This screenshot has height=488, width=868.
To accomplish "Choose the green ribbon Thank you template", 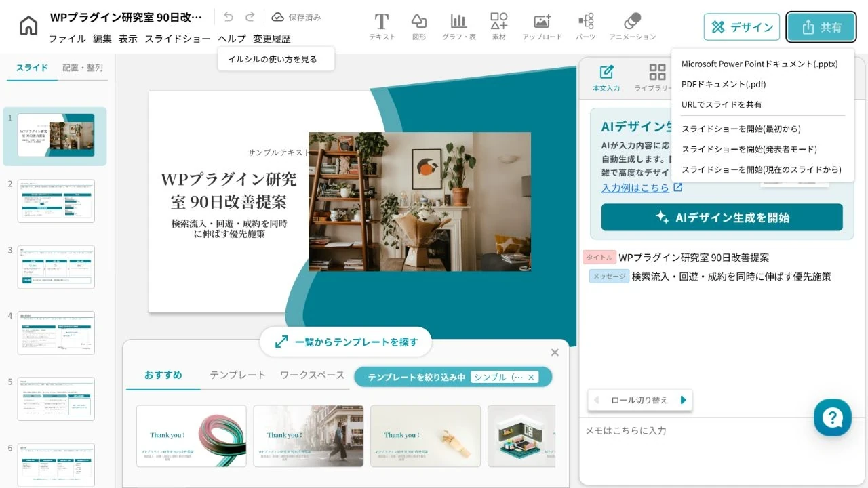I will point(191,436).
